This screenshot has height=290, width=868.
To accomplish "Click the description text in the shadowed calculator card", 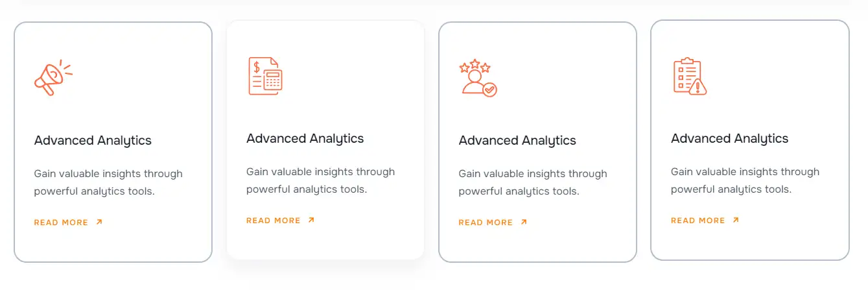I will (x=320, y=180).
